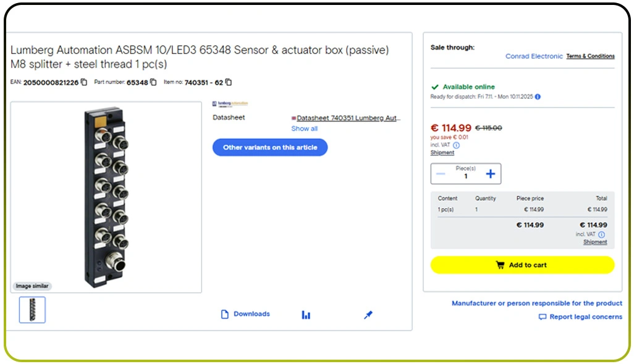
Task: Copy the EAN number to clipboard
Action: click(84, 82)
